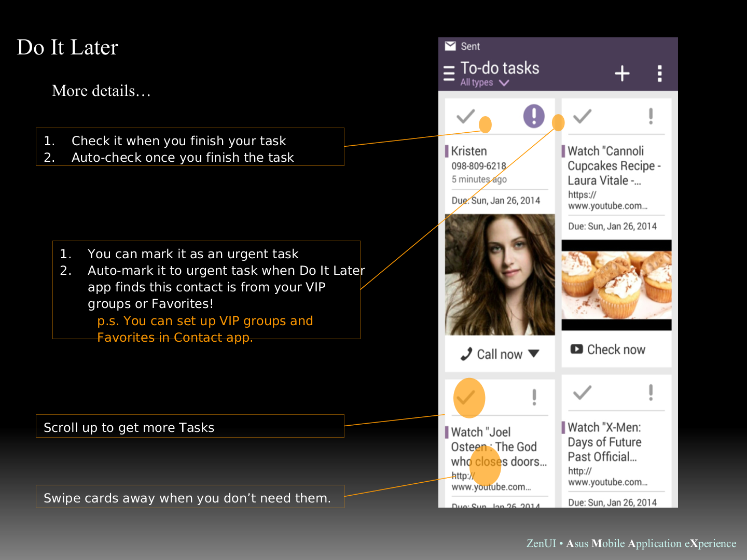Check off the Cannoli Cupcakes task
Screen dimensions: 747x560
tap(582, 116)
